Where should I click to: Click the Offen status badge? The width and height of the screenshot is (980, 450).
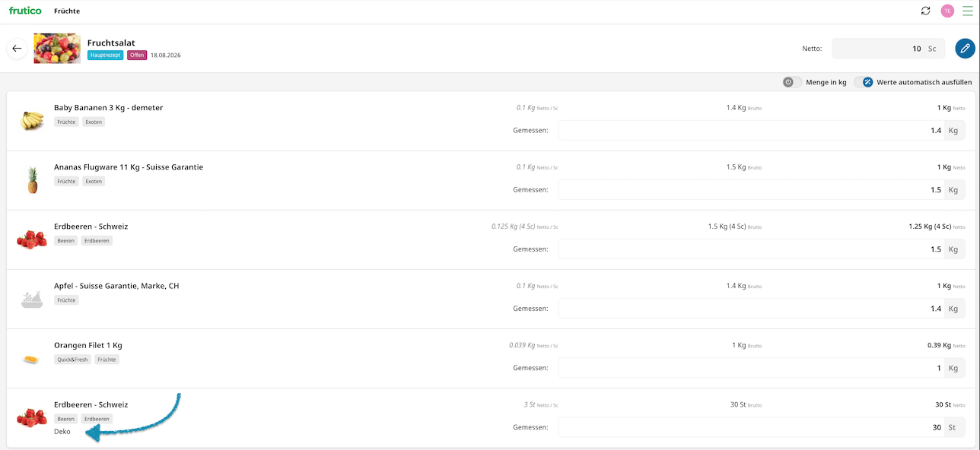click(137, 55)
